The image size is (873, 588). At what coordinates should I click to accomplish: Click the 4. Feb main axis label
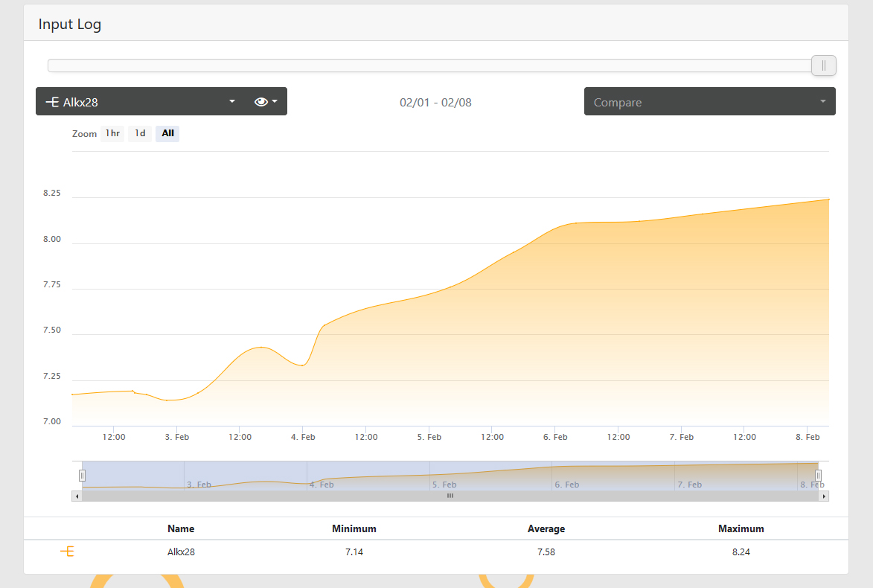[x=303, y=437]
